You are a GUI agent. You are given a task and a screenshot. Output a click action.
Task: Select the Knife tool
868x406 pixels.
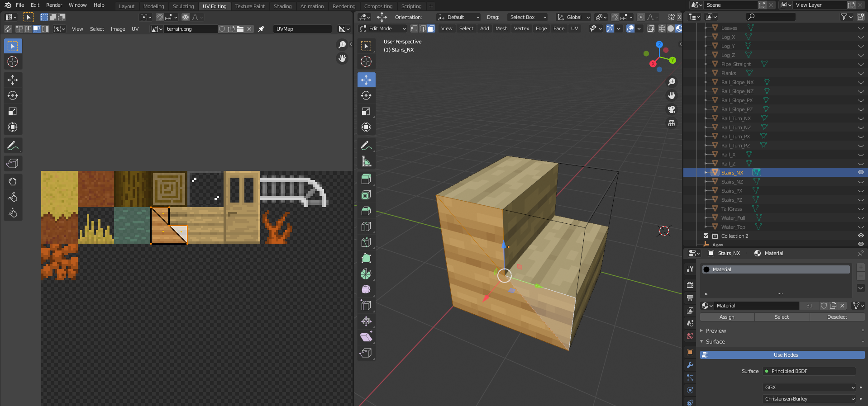pos(366,243)
